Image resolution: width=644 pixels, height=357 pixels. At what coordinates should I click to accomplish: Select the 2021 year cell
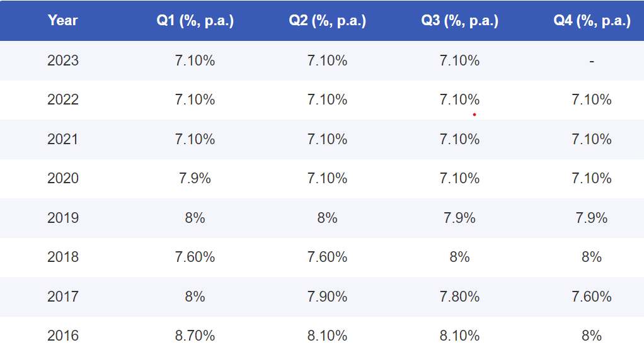pos(63,139)
